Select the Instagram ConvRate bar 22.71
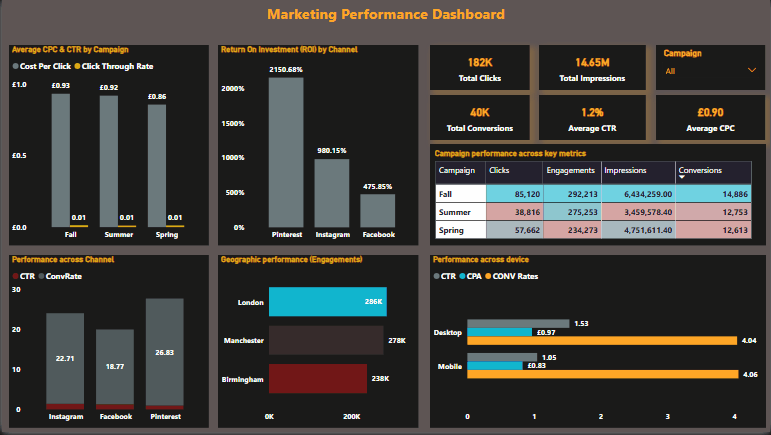This screenshot has height=435, width=771. point(65,358)
